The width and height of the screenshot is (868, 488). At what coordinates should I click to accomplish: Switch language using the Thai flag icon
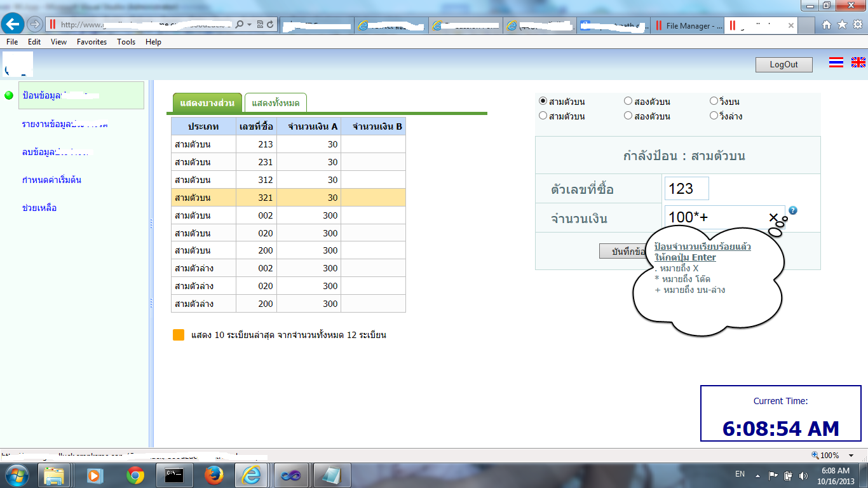836,62
